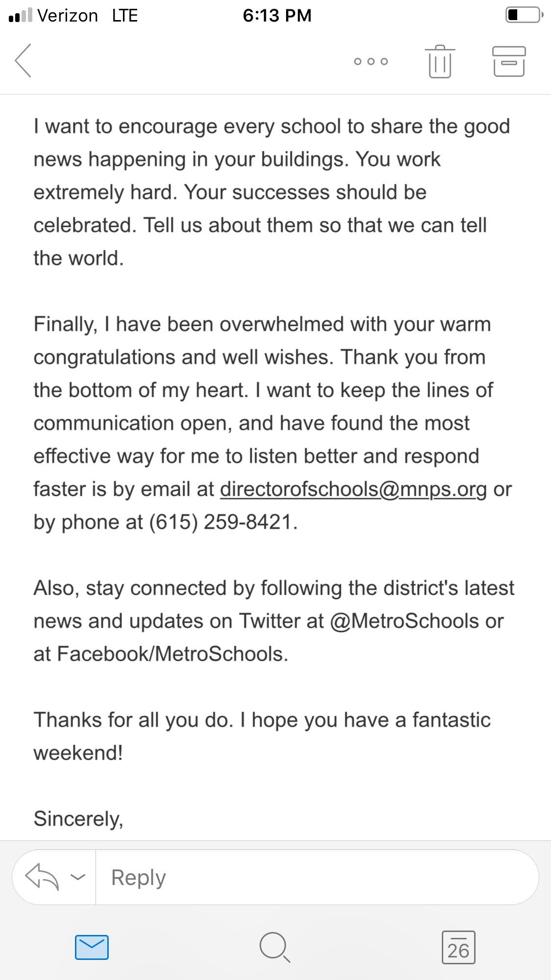The height and width of the screenshot is (980, 551).
Task: Open the Search tab
Action: 275,947
